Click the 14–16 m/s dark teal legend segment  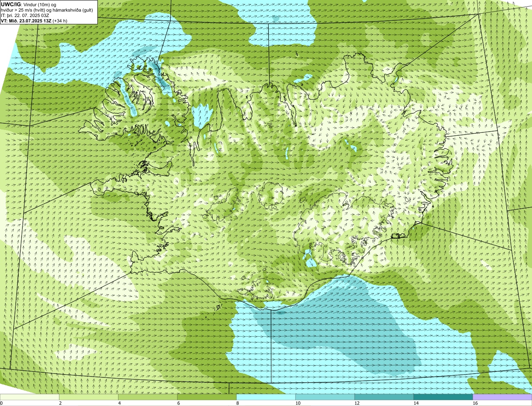click(x=443, y=397)
